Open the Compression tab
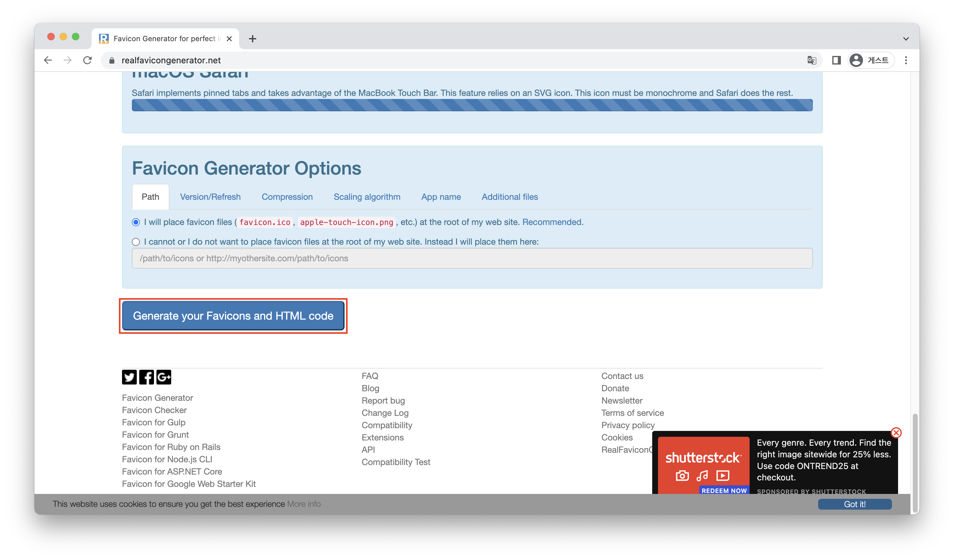954x560 pixels. tap(287, 197)
